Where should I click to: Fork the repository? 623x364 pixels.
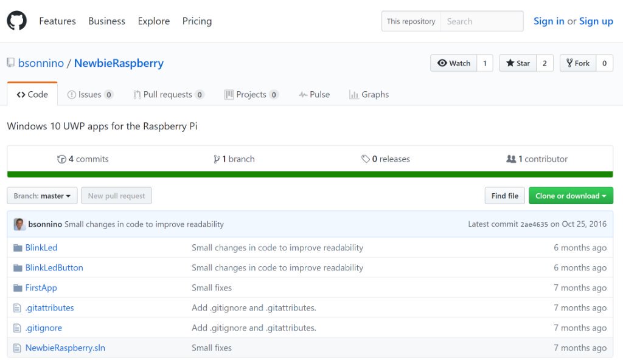click(578, 63)
